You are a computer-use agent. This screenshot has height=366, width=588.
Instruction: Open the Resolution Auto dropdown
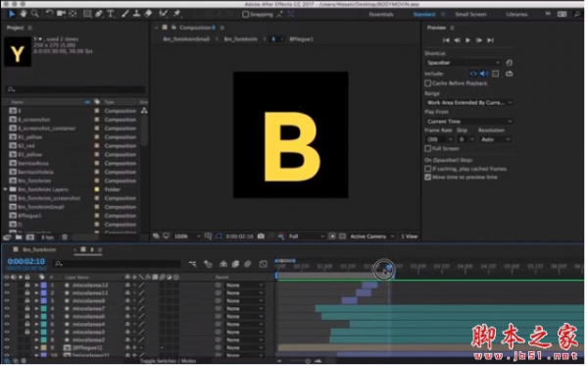(x=495, y=139)
